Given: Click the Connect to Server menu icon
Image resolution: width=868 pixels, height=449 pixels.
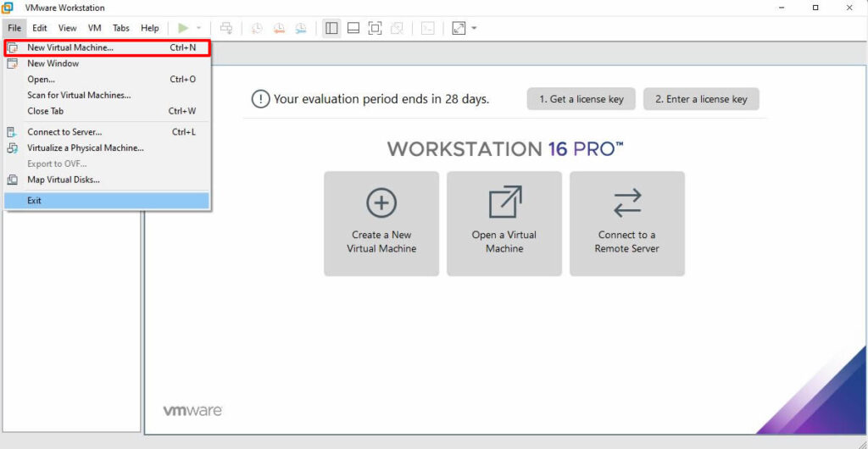Looking at the screenshot, I should click(12, 132).
